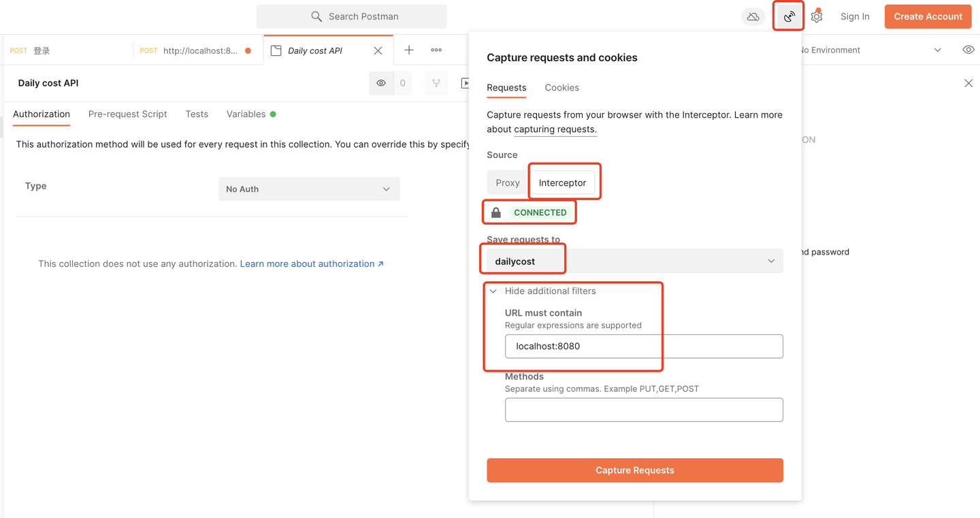The width and height of the screenshot is (980, 518).
Task: Switch to the Cookies tab
Action: coord(561,88)
